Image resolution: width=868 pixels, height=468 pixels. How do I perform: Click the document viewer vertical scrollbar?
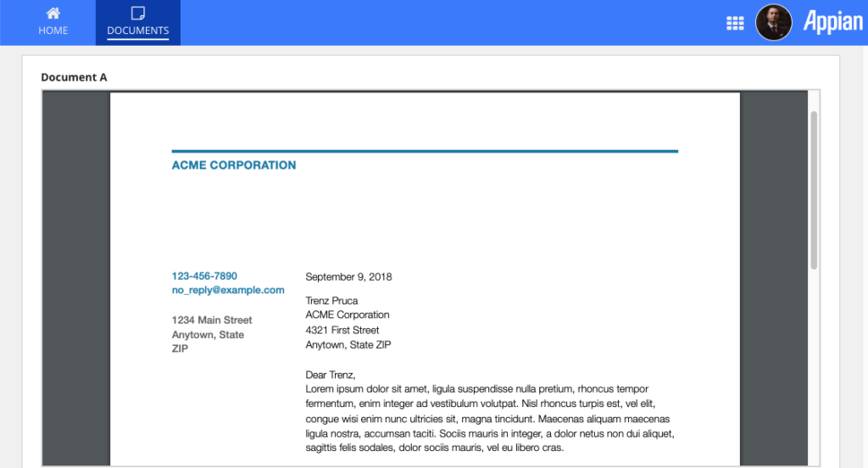[x=814, y=190]
